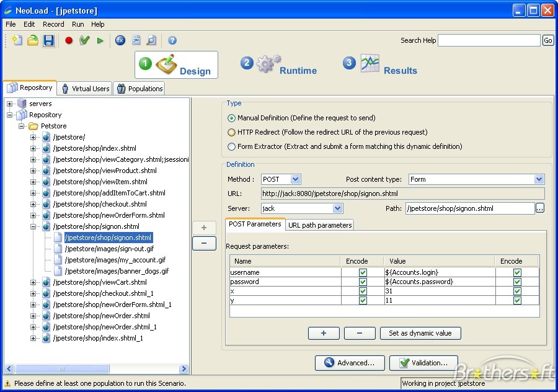Click the globe icon of viewProduct.shtml

coord(46,171)
